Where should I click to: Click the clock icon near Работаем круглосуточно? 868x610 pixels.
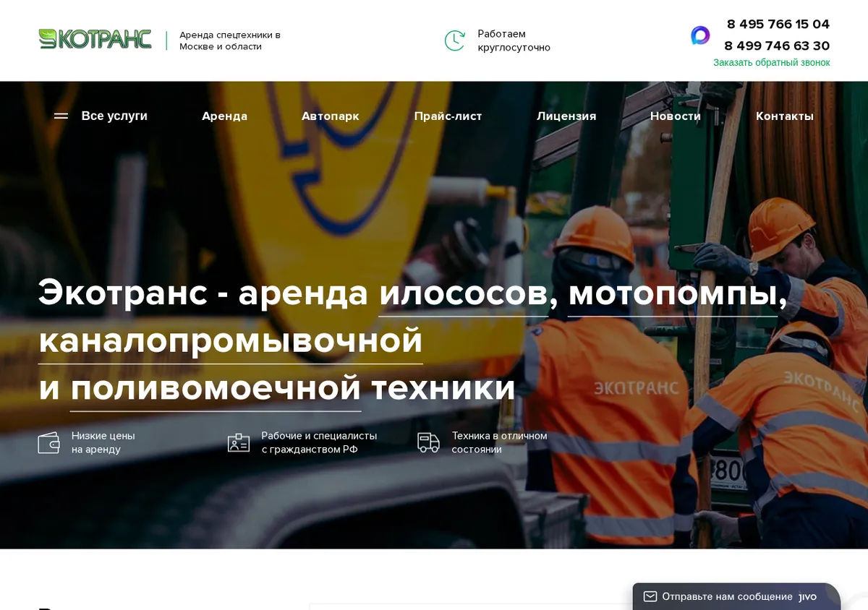[454, 40]
